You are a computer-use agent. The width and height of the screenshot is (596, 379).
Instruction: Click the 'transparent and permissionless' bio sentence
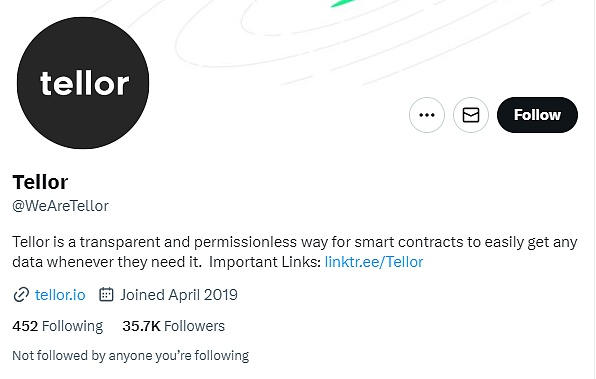pos(295,242)
